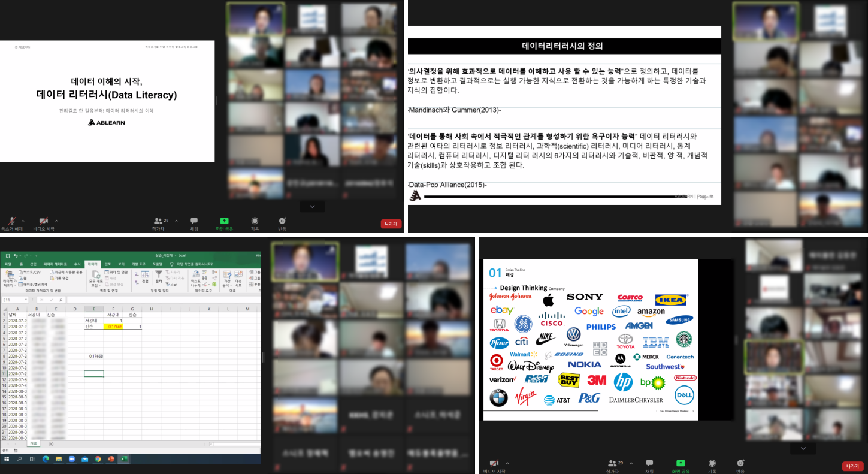Click Chrome icon on shared Windows taskbar

(x=98, y=459)
